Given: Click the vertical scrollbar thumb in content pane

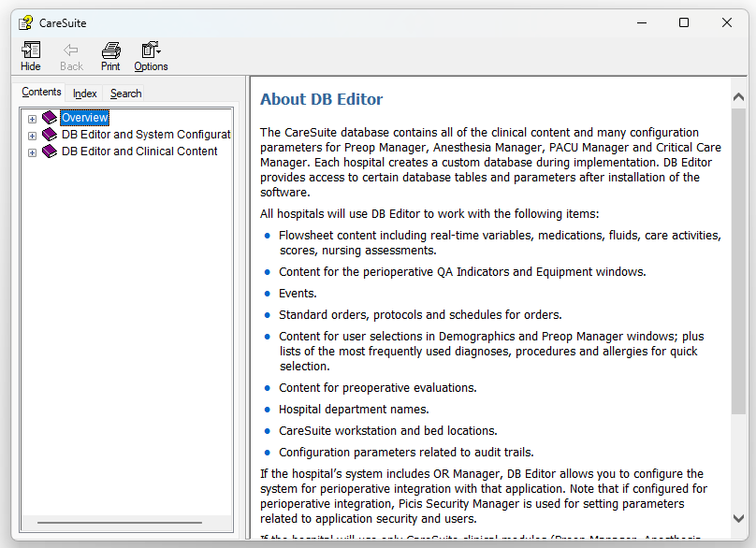Looking at the screenshot, I should (x=738, y=261).
